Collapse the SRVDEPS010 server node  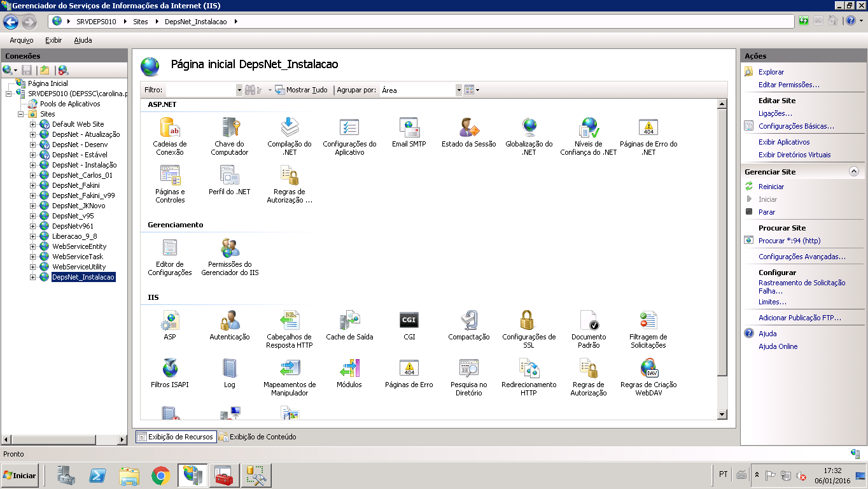click(9, 94)
